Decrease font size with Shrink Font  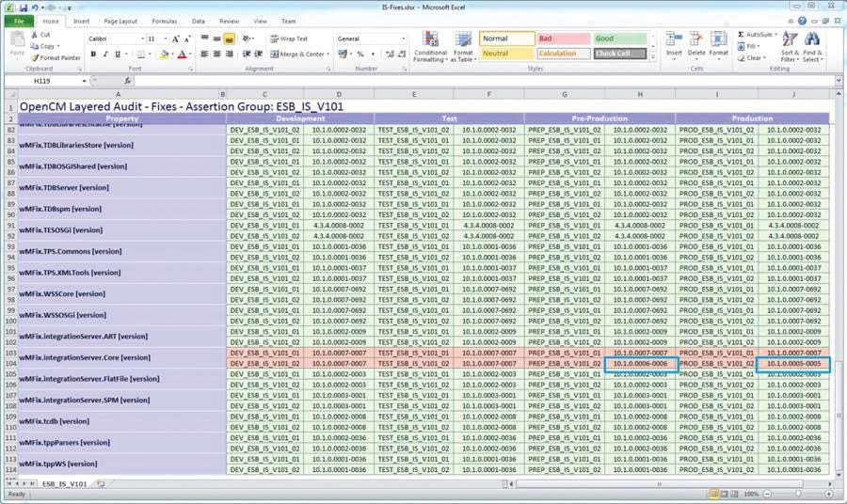click(187, 39)
